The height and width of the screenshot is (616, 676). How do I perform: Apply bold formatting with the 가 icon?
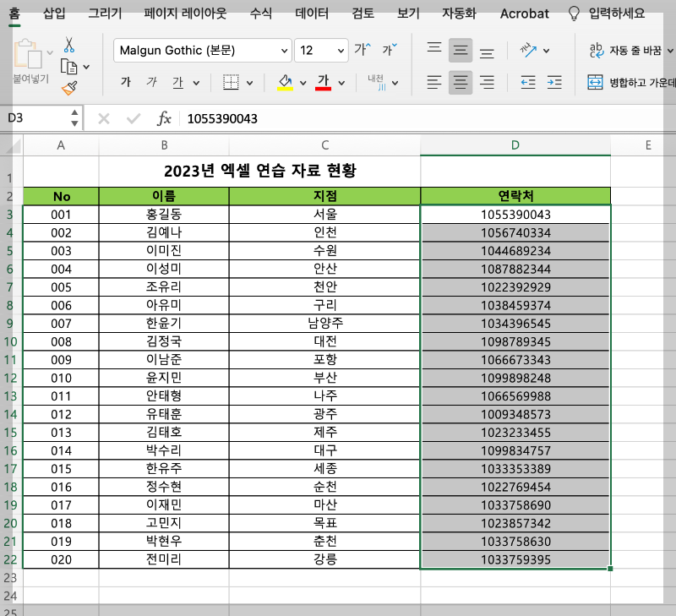(x=125, y=81)
